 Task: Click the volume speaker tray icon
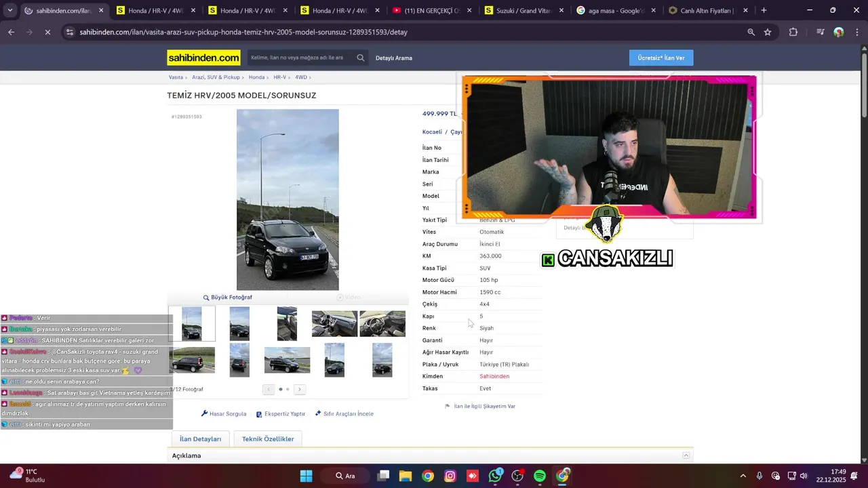[804, 476]
